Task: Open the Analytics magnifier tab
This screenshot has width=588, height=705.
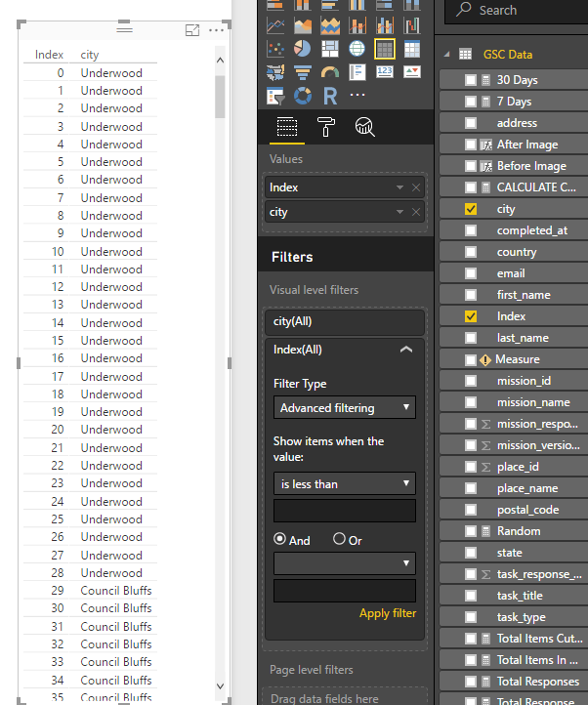Action: tap(365, 127)
